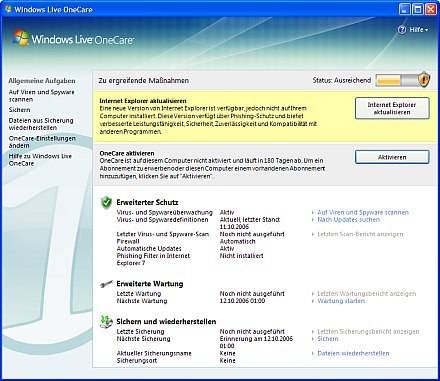This screenshot has width=440, height=381.
Task: Open Hilfe zu Windows Live OneCare
Action: click(40, 160)
